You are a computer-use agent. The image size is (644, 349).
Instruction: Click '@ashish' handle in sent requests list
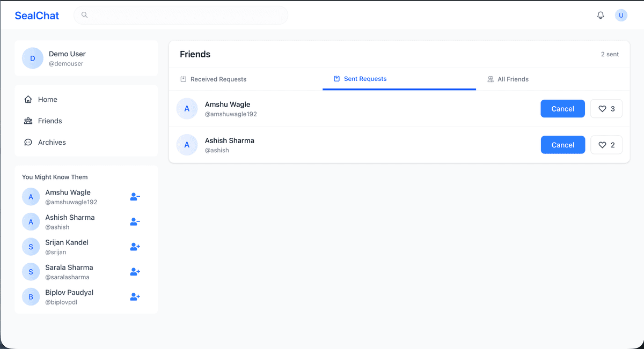[x=217, y=151]
